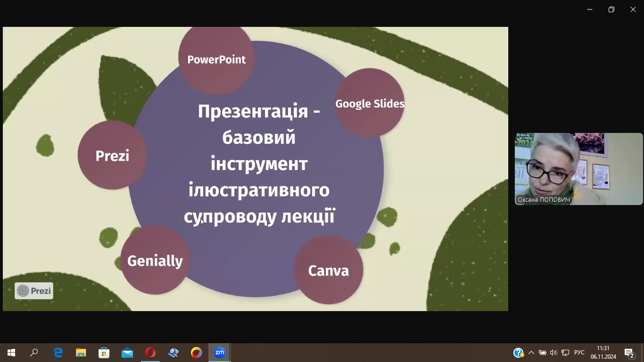The image size is (644, 362).
Task: Open network settings tray icon
Action: point(565,353)
